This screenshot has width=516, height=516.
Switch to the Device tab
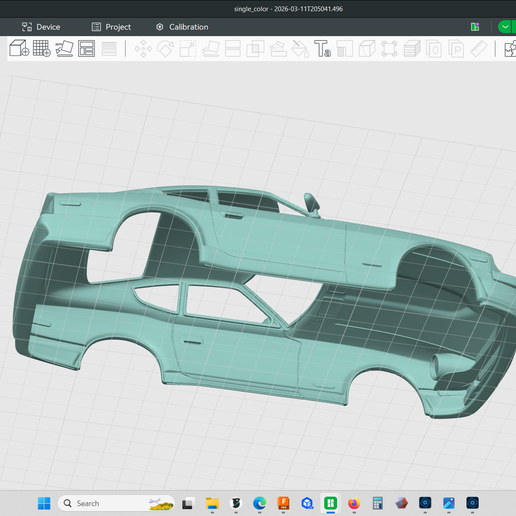(x=41, y=27)
